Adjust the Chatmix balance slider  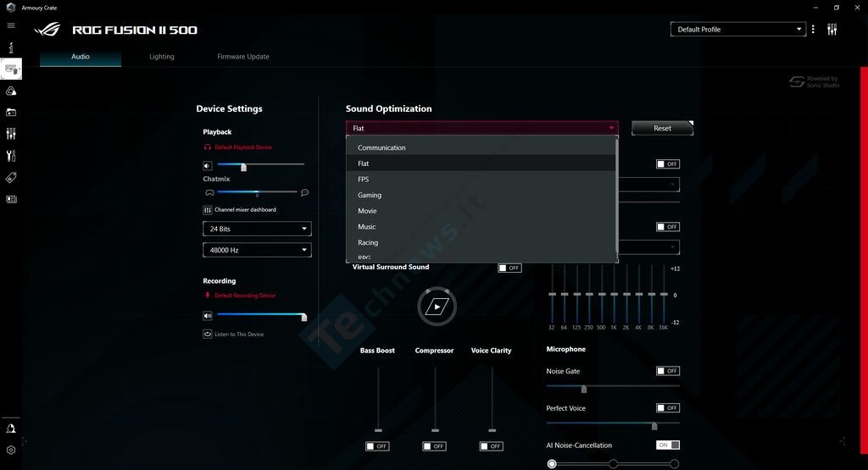click(x=257, y=192)
